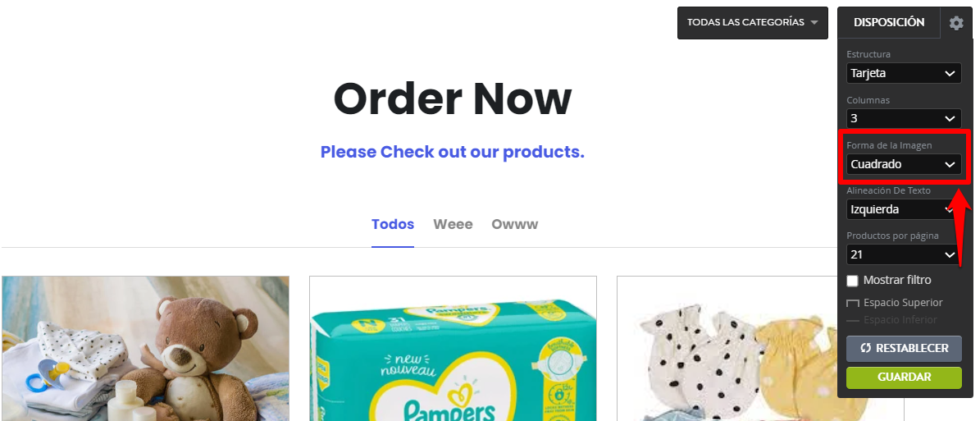Open the Disposición panel tab
The height and width of the screenshot is (421, 980).
(889, 22)
